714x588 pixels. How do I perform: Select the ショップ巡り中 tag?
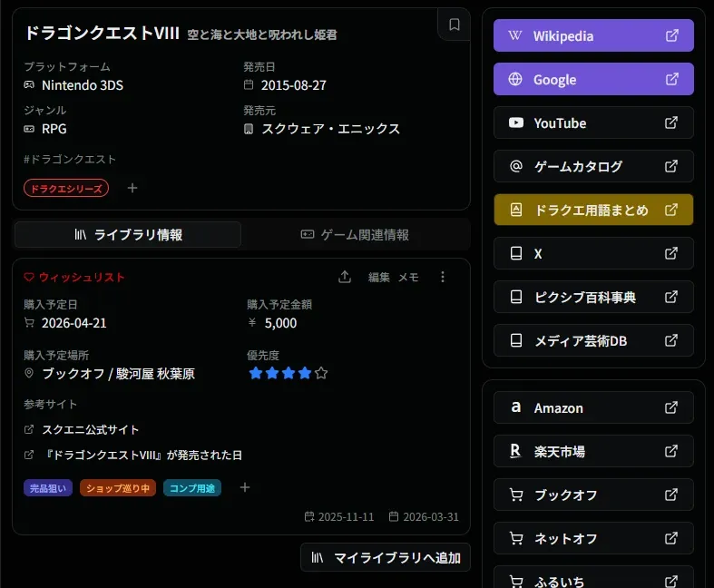118,488
